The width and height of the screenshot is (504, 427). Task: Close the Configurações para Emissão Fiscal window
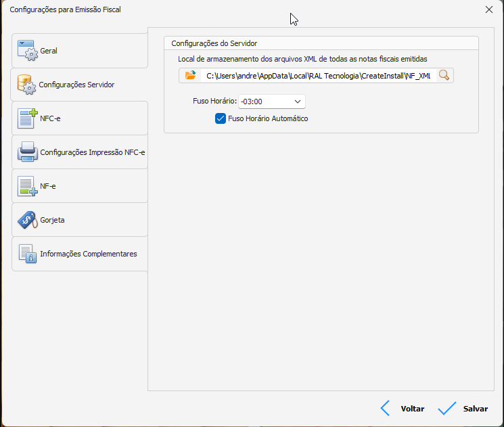(489, 9)
